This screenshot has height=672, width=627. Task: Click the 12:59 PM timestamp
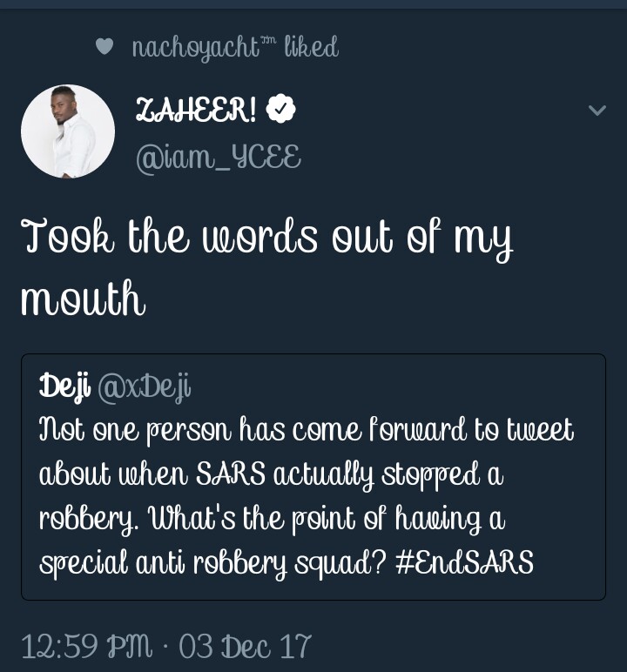(86, 646)
